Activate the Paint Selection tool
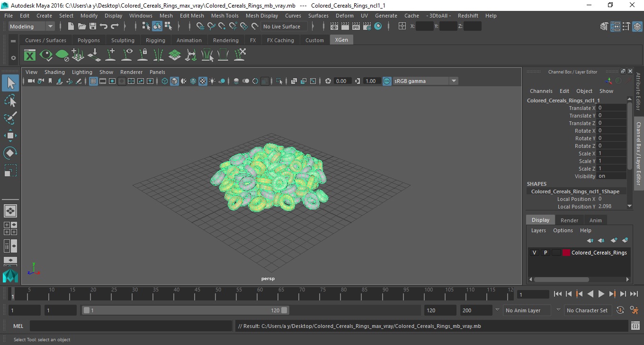This screenshot has height=345, width=644. (x=10, y=118)
